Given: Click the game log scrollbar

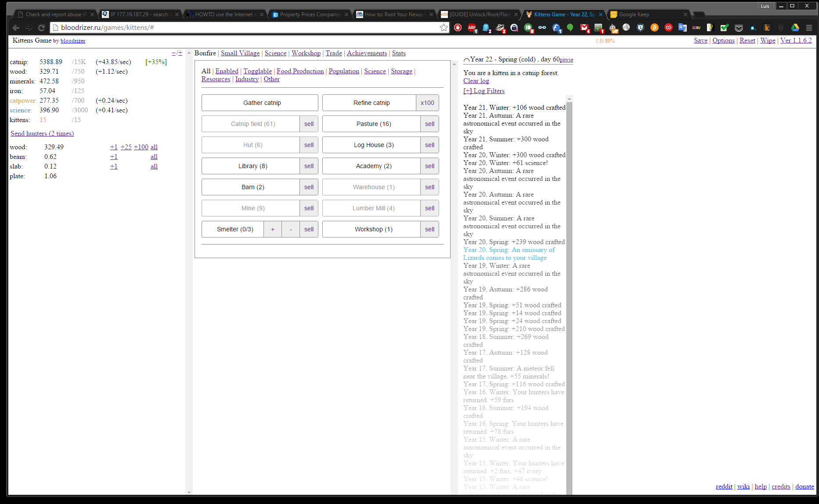Looking at the screenshot, I should (569, 263).
